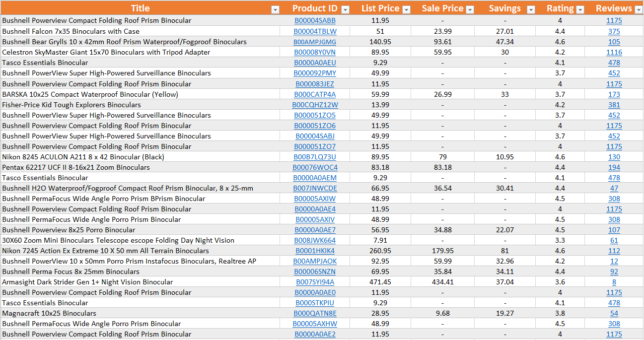The width and height of the screenshot is (644, 340).
Task: Click the 30X60 Zoom Mini Binoculars title cell
Action: pos(141,240)
